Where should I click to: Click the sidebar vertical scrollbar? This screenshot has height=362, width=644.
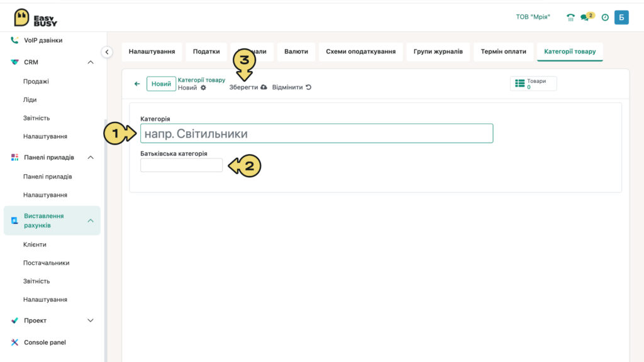click(x=106, y=240)
